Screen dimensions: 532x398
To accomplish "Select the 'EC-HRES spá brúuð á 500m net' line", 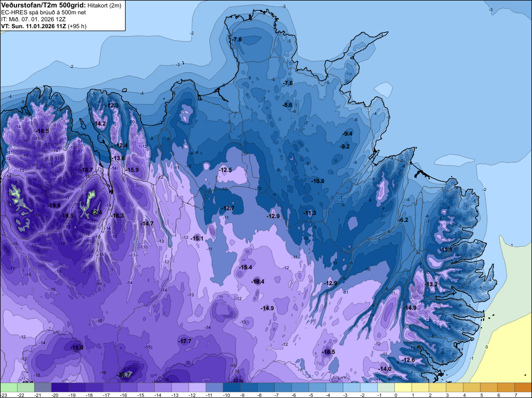I will coord(44,12).
